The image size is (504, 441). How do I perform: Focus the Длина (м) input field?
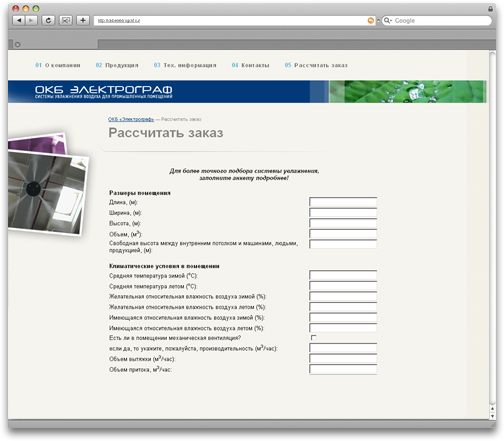[x=343, y=202]
